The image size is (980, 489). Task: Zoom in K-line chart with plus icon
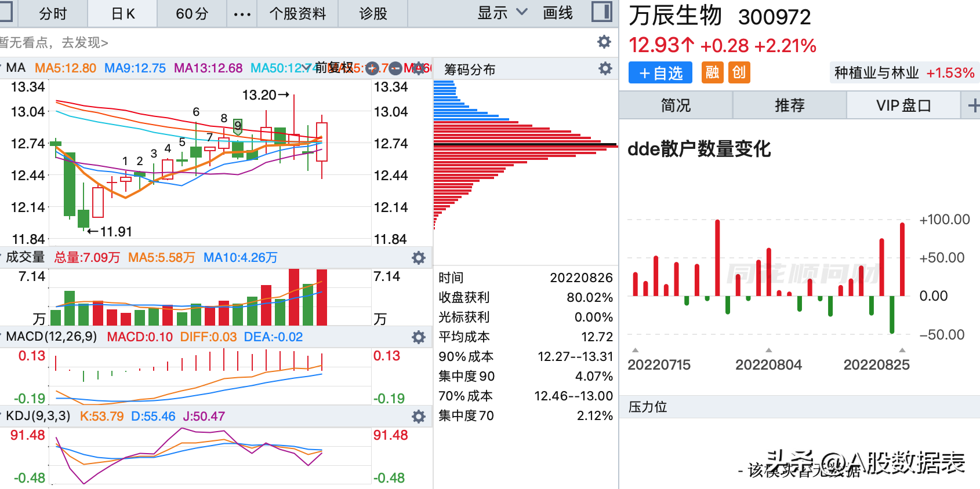(x=372, y=68)
